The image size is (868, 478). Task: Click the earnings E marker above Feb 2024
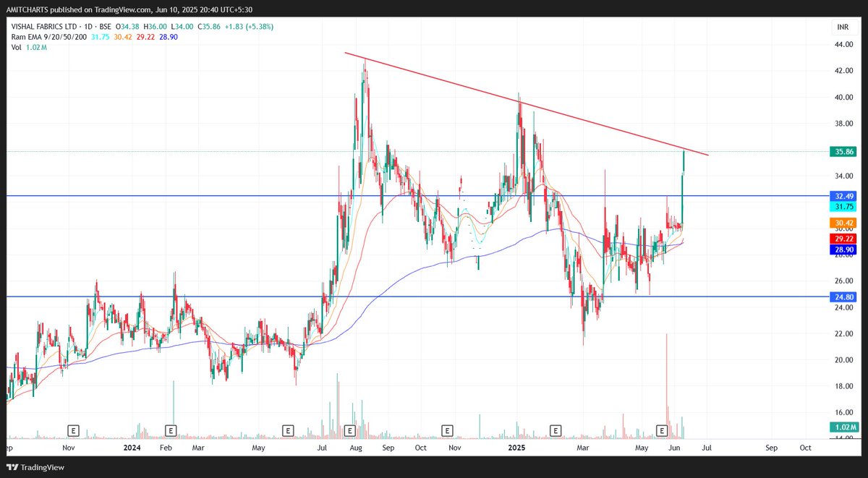tap(171, 430)
